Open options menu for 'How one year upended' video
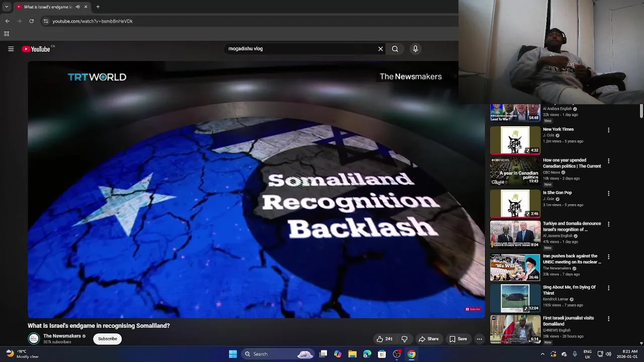The width and height of the screenshot is (644, 362). [x=608, y=161]
